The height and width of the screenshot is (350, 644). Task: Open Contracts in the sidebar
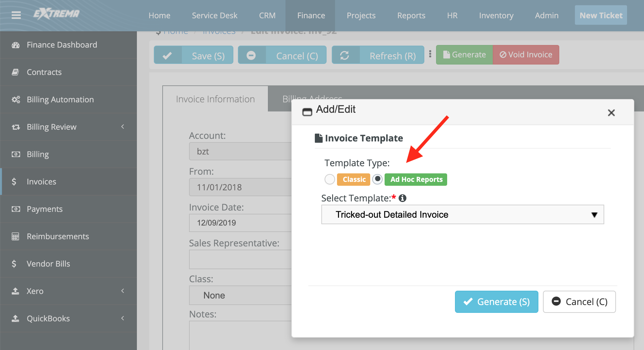[68, 72]
